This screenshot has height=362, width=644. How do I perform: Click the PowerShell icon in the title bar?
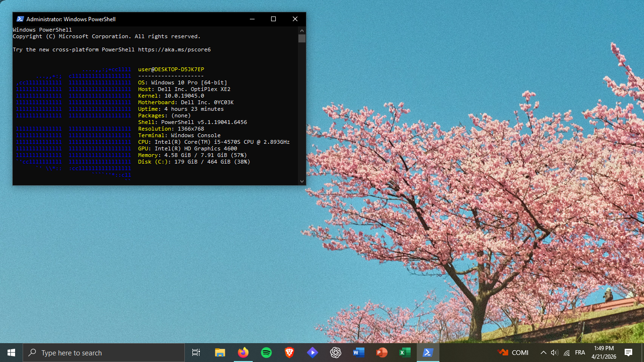[x=20, y=19]
